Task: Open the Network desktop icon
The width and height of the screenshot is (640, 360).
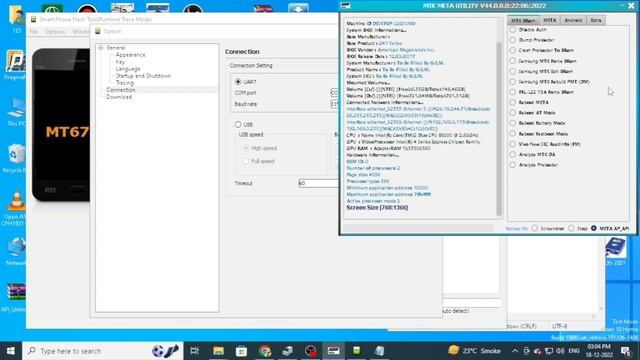Action: click(x=16, y=251)
